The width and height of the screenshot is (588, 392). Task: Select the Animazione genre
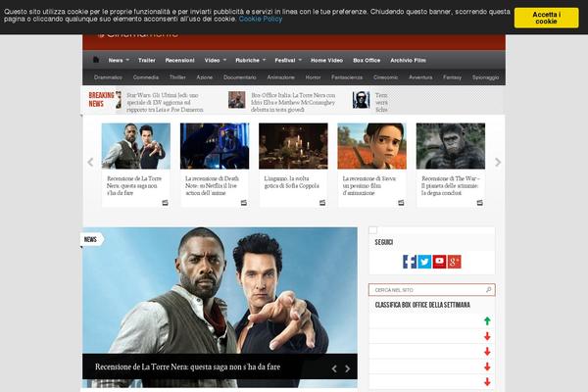280,77
